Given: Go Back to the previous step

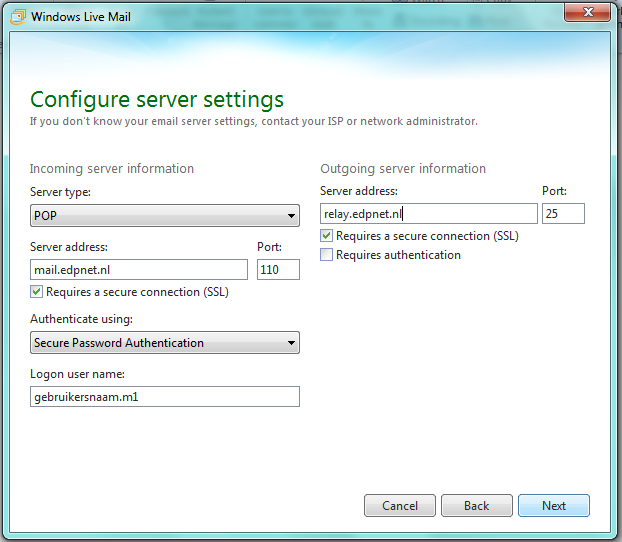Looking at the screenshot, I should click(x=477, y=505).
